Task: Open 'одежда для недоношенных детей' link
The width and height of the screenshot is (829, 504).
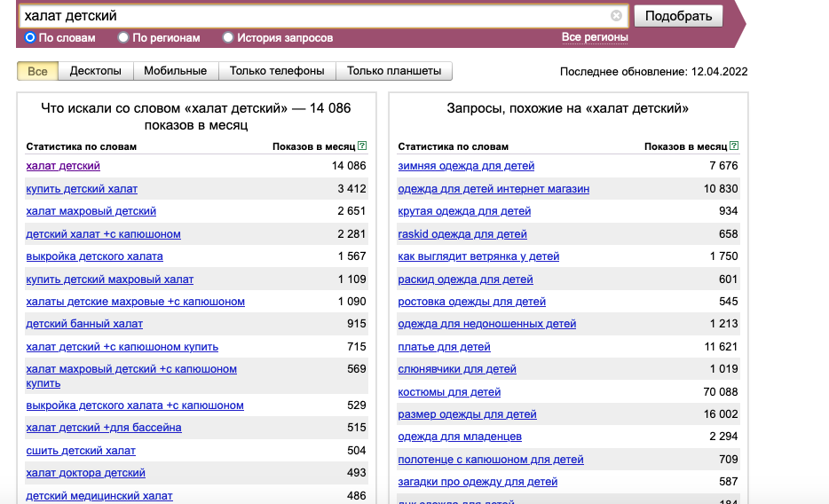Action: coord(487,324)
